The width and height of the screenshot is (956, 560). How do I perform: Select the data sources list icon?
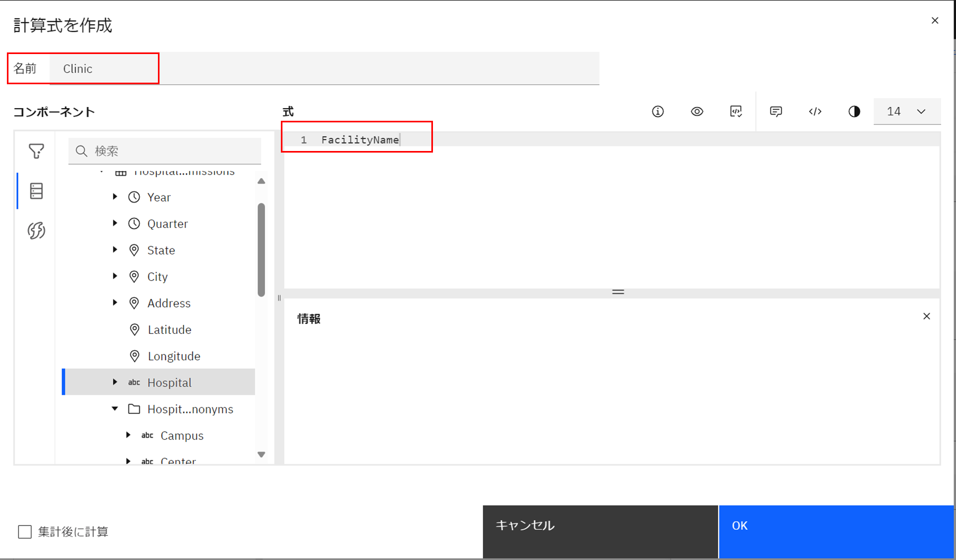coord(36,191)
